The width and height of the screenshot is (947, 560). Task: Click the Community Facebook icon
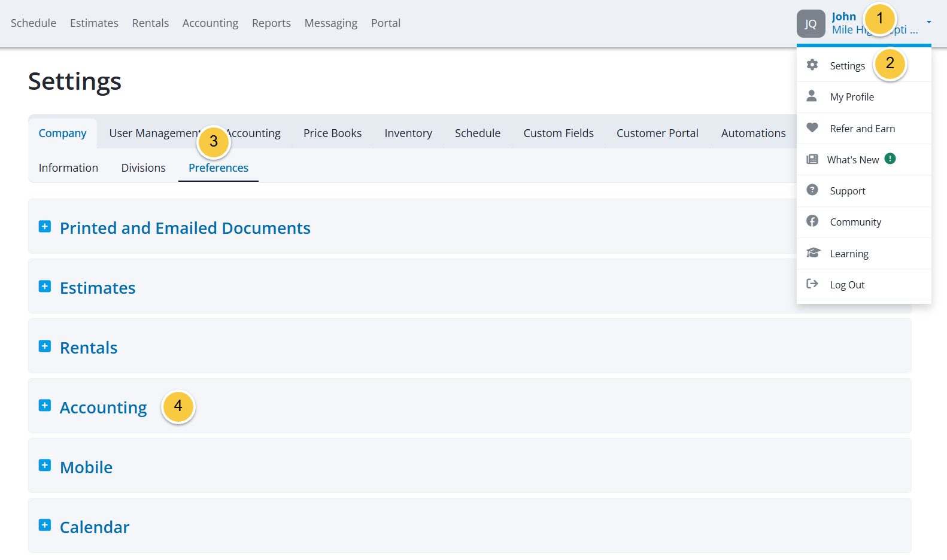(812, 221)
